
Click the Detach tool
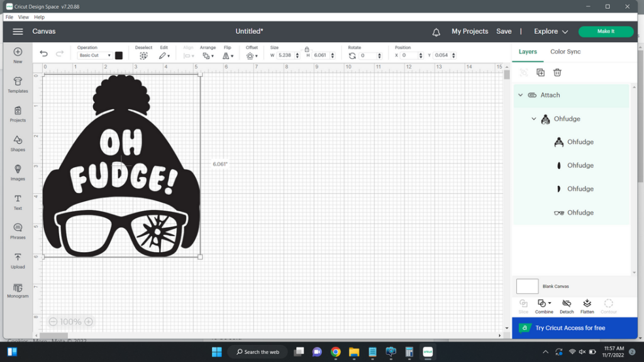[x=567, y=306]
